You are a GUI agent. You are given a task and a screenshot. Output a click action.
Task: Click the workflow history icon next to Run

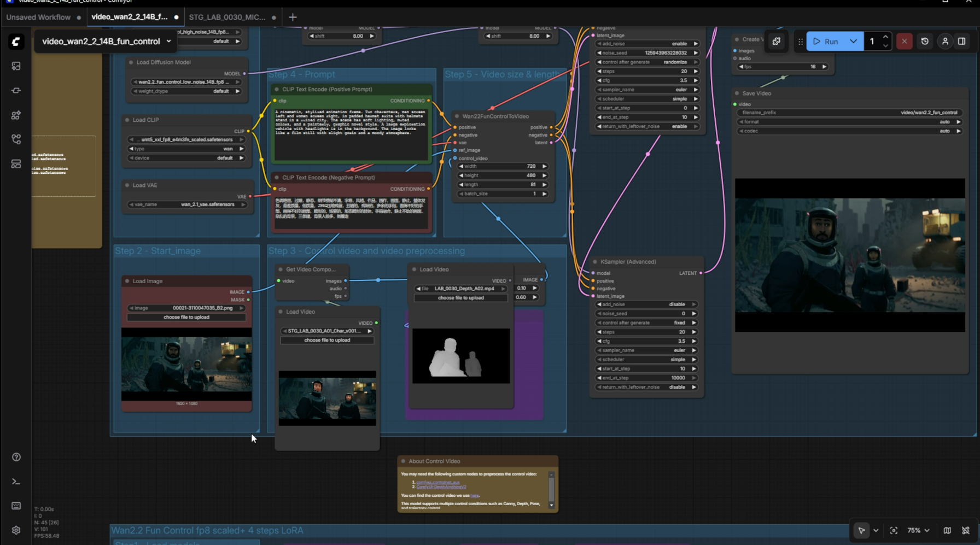click(925, 41)
